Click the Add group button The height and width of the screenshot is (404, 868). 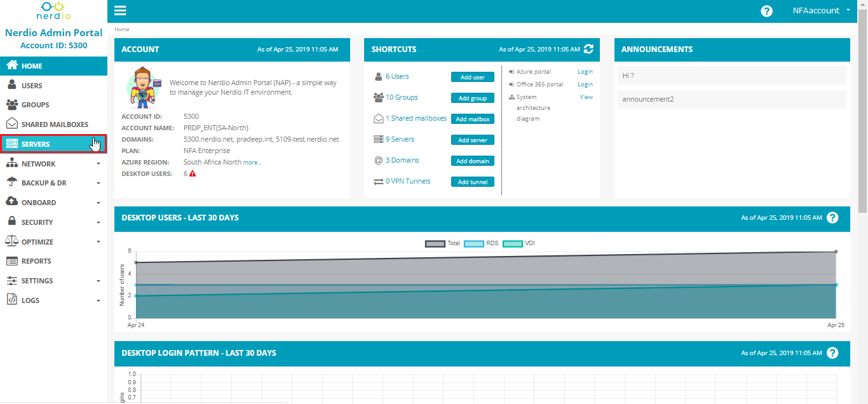(x=473, y=98)
